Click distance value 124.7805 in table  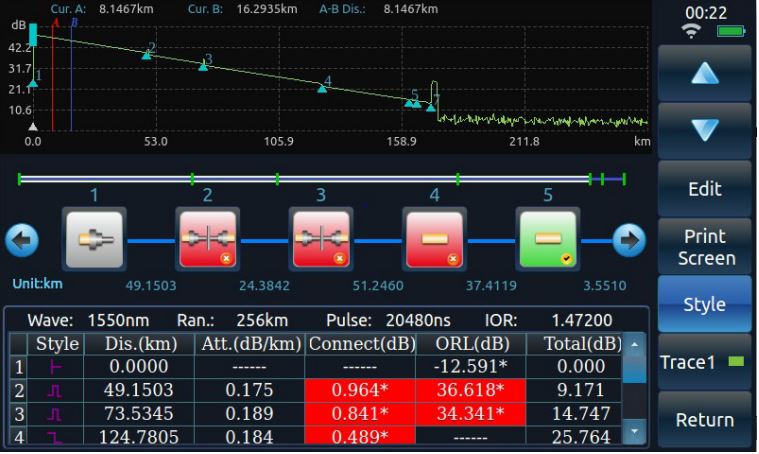pyautogui.click(x=138, y=437)
